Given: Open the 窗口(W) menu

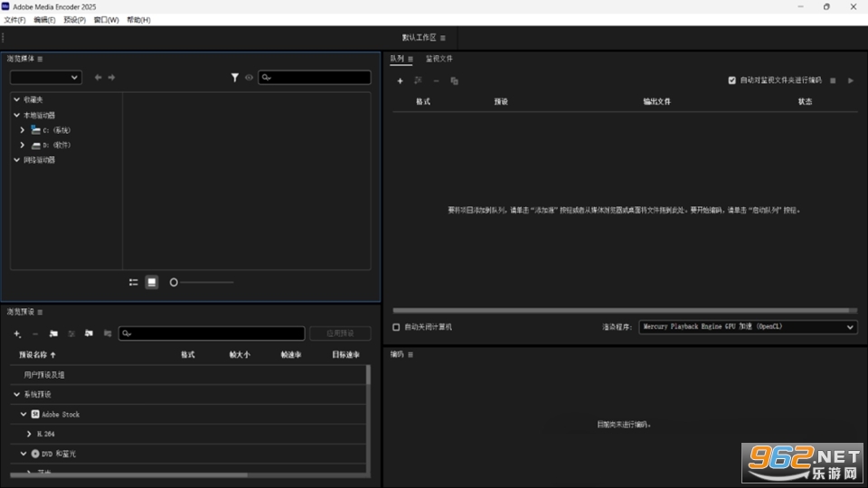Looking at the screenshot, I should pos(107,20).
